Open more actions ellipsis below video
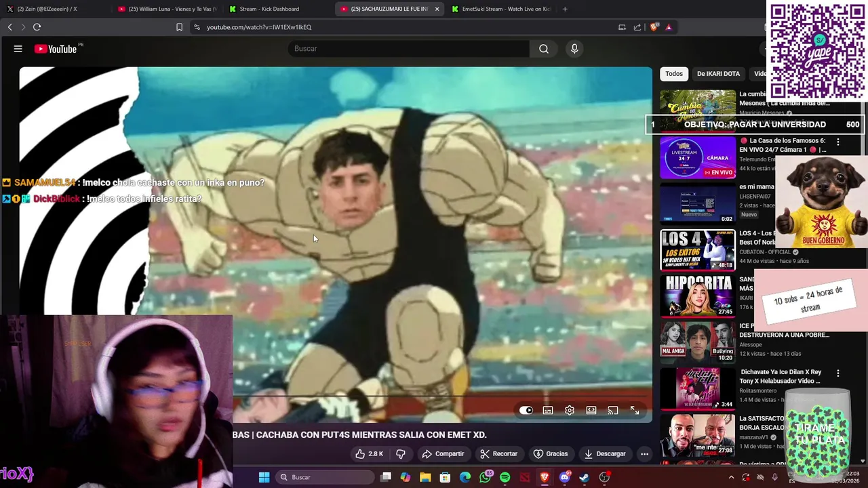 coord(645,453)
